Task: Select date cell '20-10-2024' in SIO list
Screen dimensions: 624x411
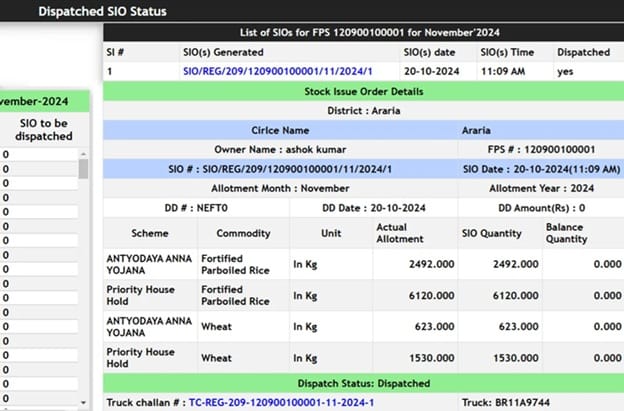Action: click(431, 71)
